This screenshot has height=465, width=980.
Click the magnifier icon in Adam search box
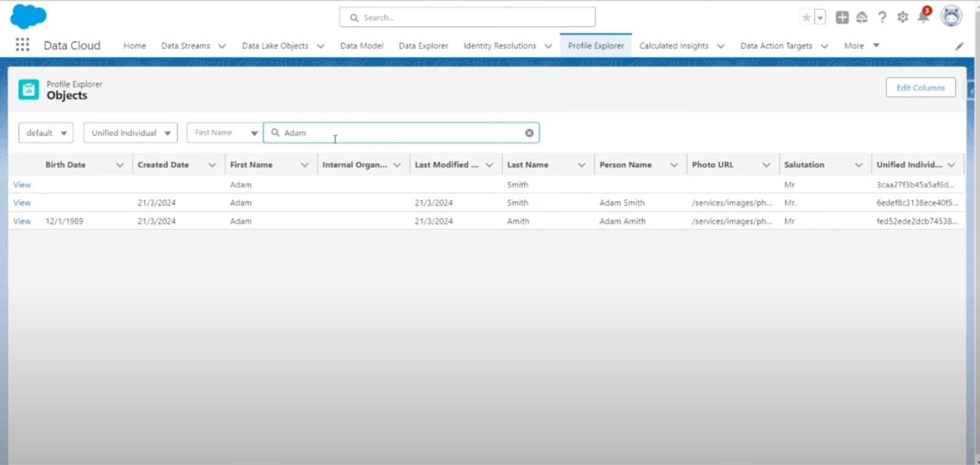point(275,132)
